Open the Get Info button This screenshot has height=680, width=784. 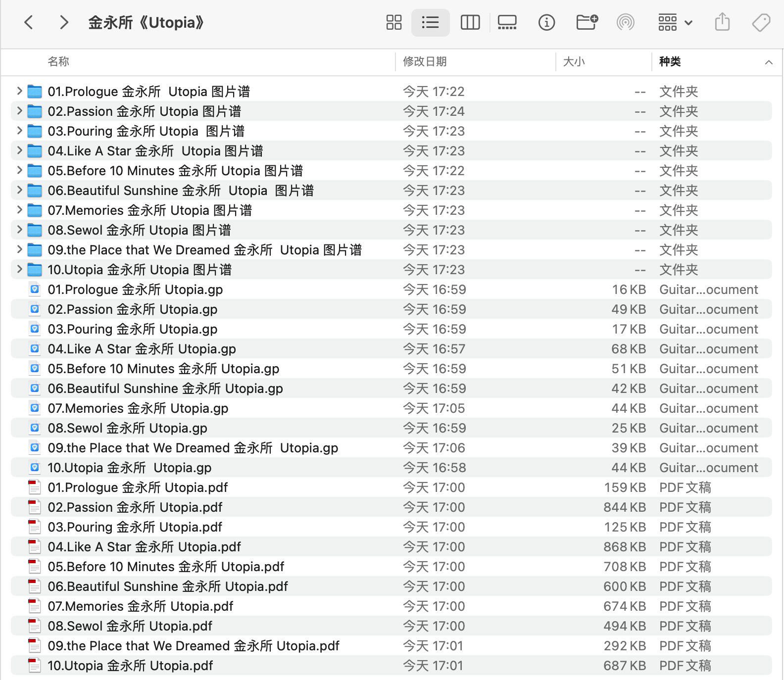point(546,22)
